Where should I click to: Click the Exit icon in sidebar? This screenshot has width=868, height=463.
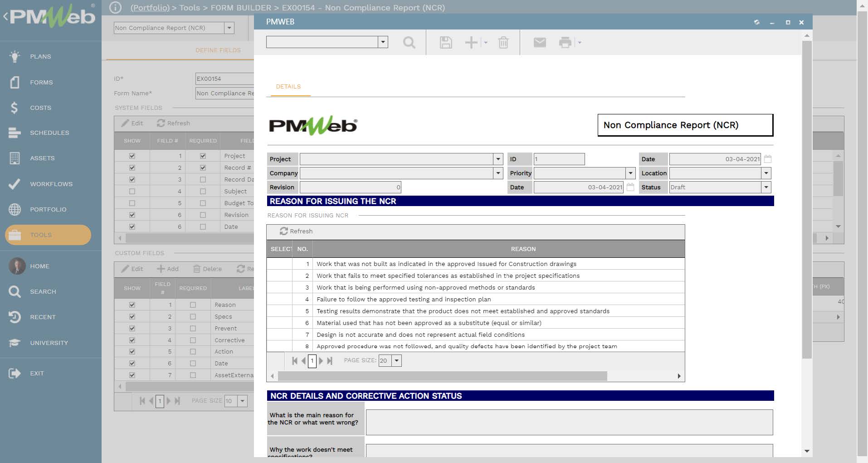coord(15,373)
